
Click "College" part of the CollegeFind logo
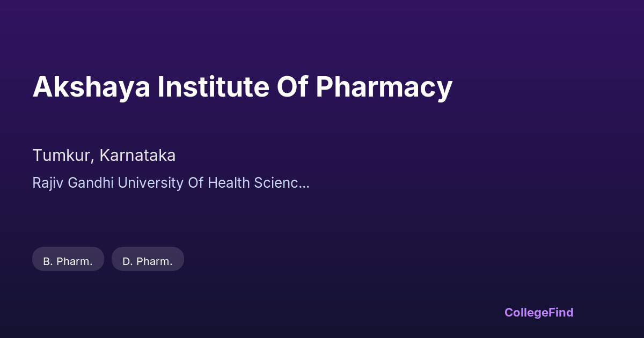(526, 312)
